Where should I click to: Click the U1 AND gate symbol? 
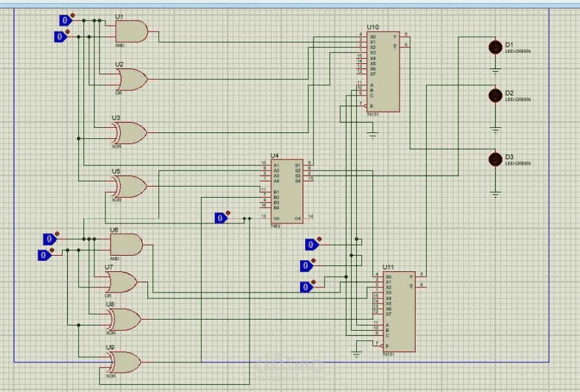[131, 31]
